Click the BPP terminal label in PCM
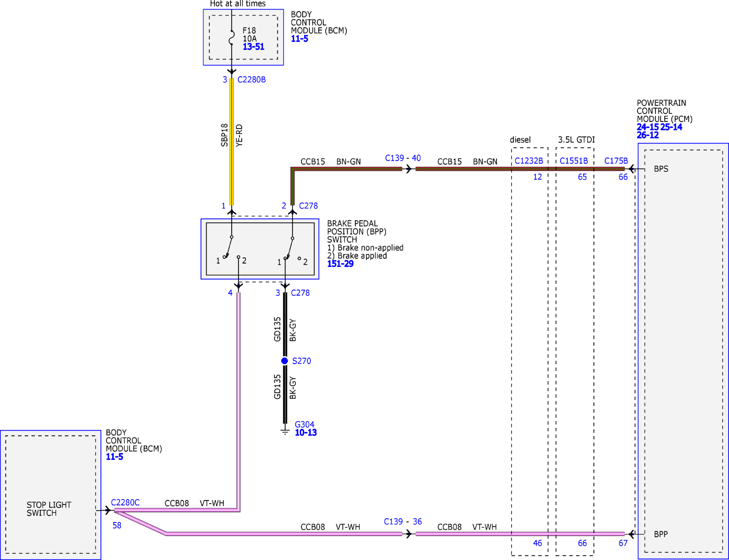The image size is (729, 560). [x=661, y=534]
